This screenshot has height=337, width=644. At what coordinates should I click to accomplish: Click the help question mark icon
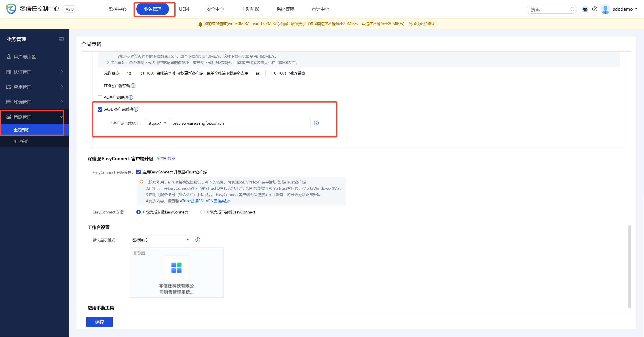pos(595,9)
